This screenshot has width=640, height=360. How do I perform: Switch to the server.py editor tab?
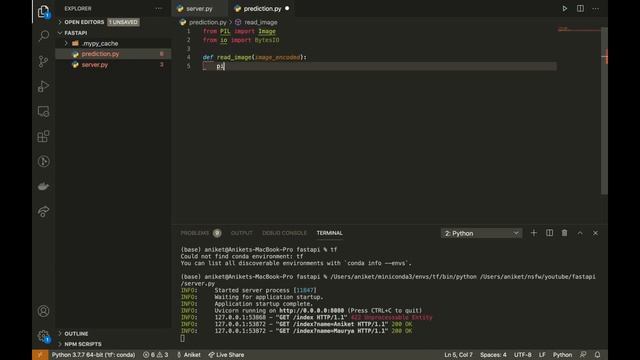tap(199, 9)
